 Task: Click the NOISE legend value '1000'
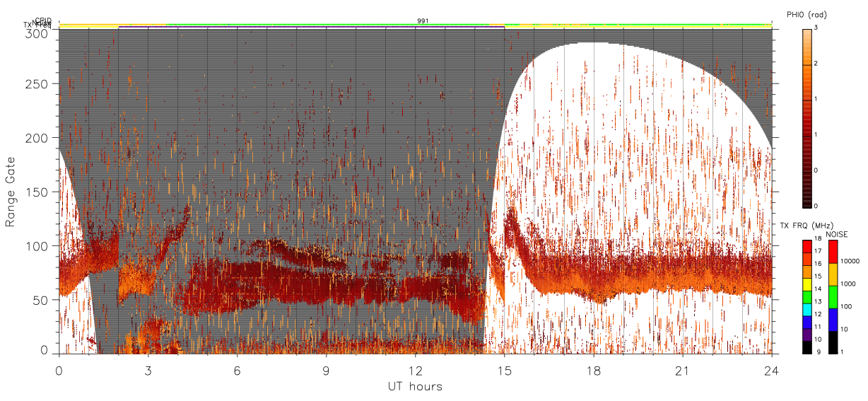point(850,284)
